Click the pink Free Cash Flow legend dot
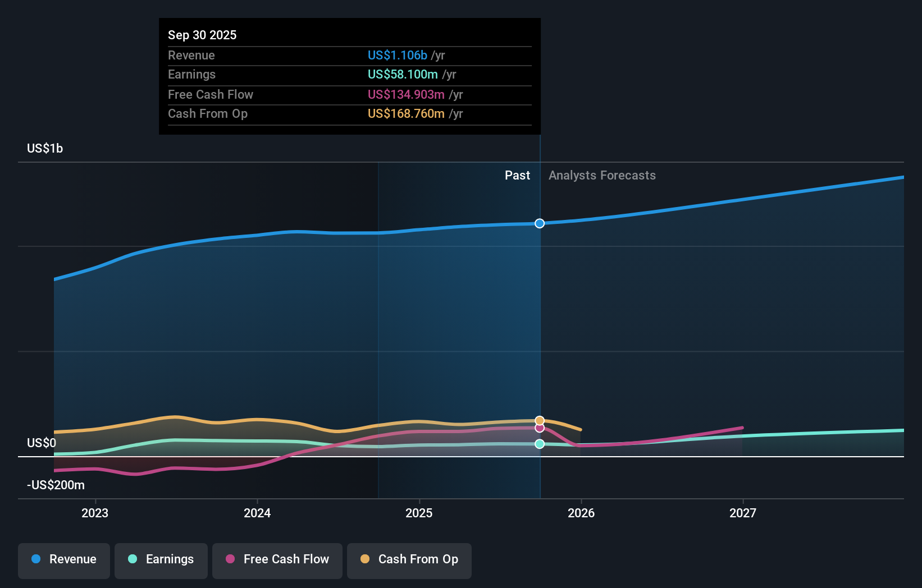 click(229, 559)
